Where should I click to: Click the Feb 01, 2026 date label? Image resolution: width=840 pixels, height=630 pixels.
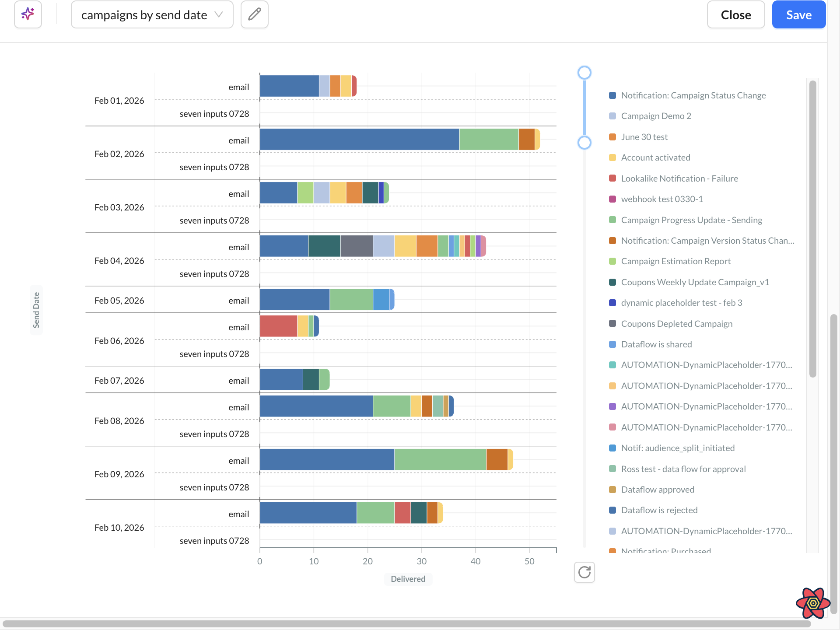[x=119, y=101]
